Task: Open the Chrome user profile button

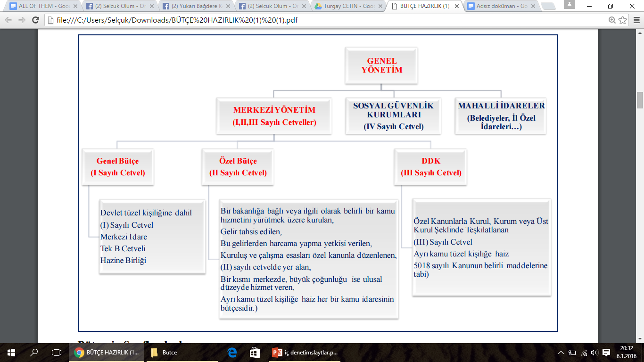Action: [x=569, y=4]
